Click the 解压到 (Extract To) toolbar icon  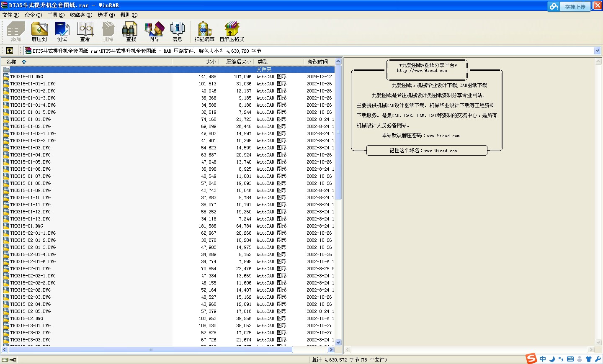coord(39,31)
